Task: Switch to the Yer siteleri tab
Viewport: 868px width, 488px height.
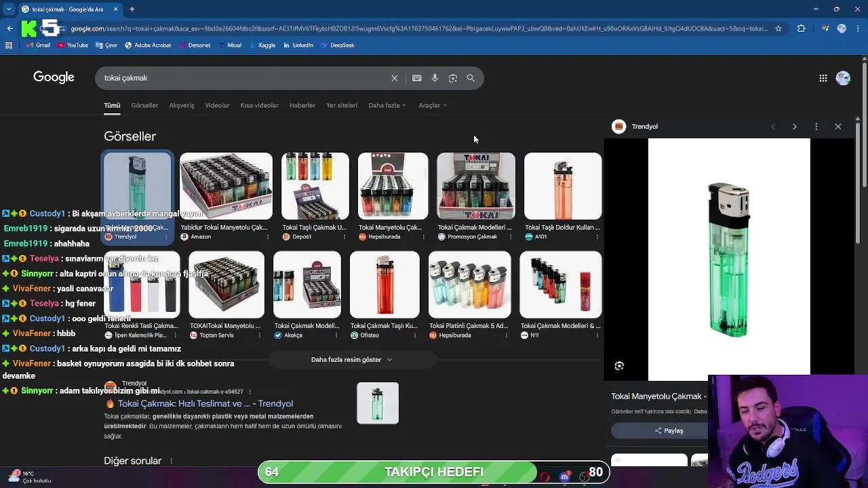Action: pyautogui.click(x=342, y=106)
